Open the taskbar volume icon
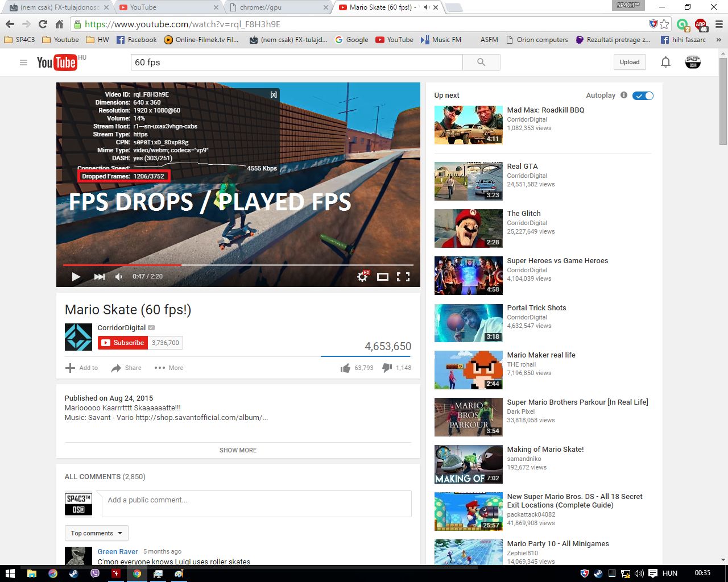The height and width of the screenshot is (582, 728). (639, 573)
